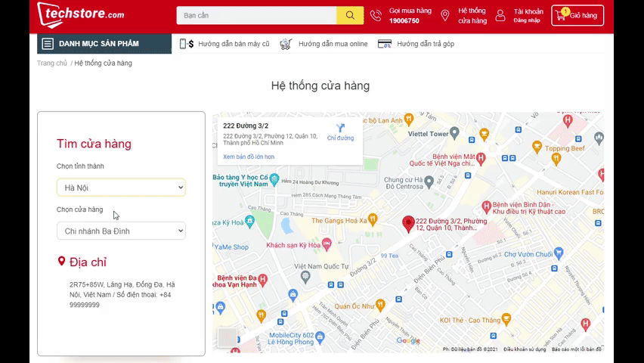Click the phone-dollar icon for bán máy cũ
This screenshot has width=644, height=363.
[187, 44]
